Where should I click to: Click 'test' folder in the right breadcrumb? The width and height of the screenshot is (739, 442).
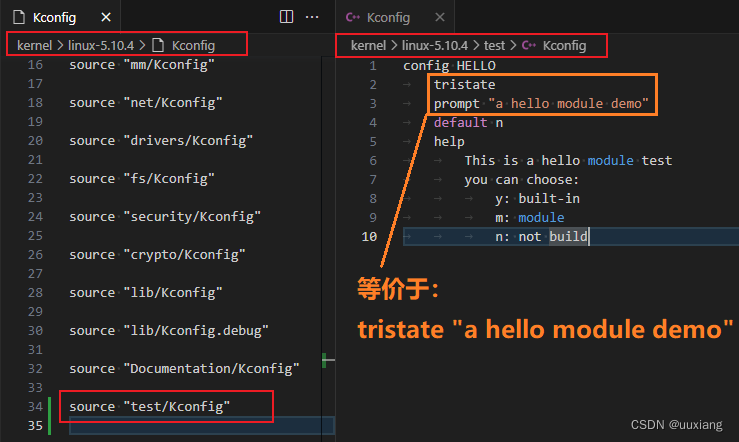(x=494, y=45)
